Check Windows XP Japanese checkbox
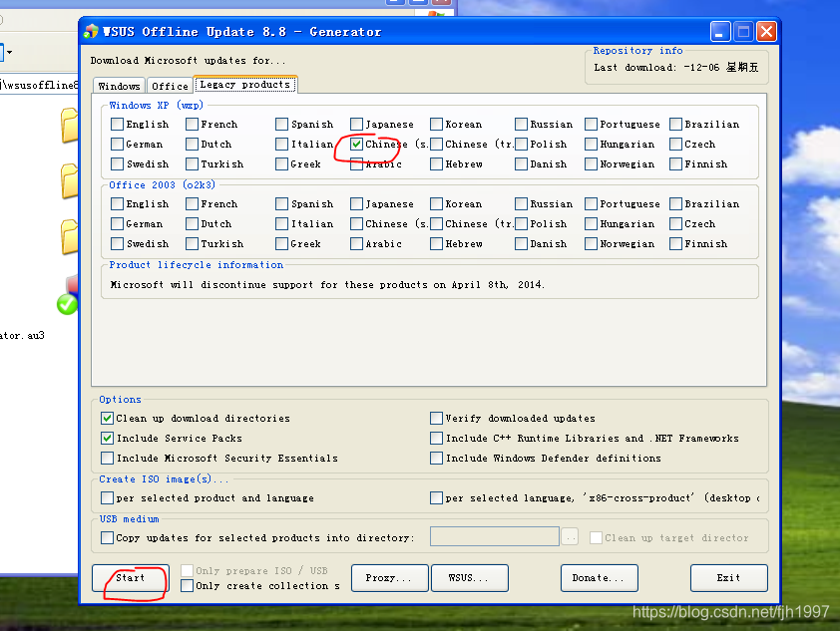Viewport: 840px width, 631px height. [357, 125]
